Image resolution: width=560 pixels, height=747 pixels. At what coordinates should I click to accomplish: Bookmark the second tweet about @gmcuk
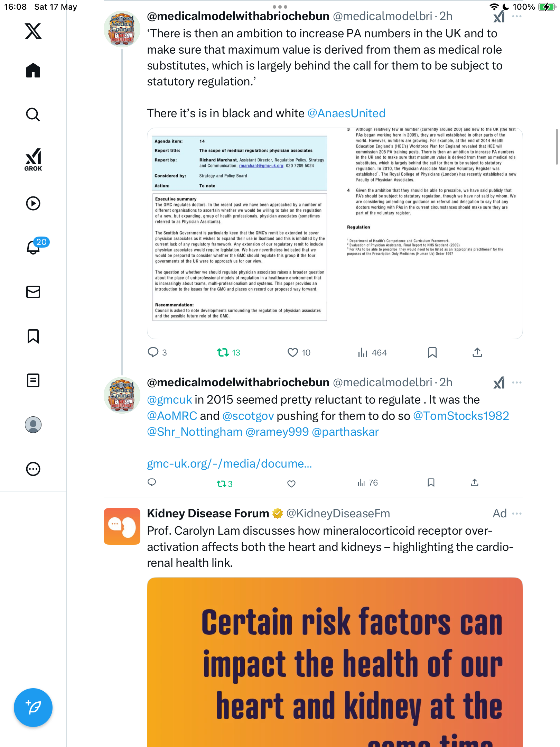pos(431,483)
